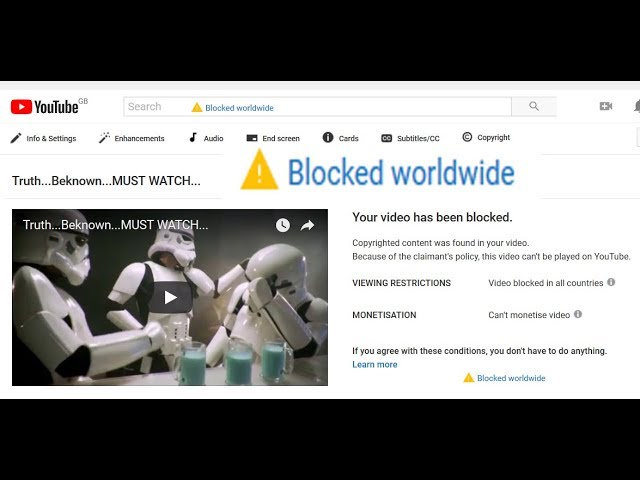Click the video title overlay in player
Image resolution: width=640 pixels, height=480 pixels.
click(116, 224)
